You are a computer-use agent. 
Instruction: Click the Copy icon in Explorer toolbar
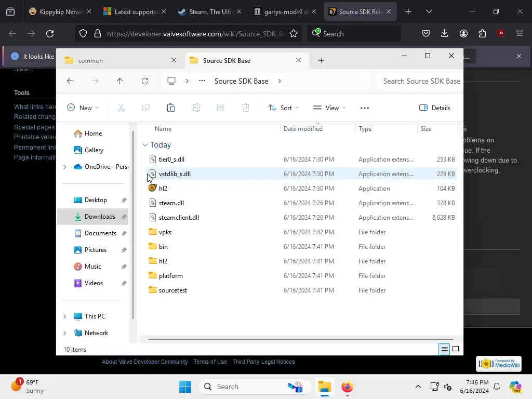click(146, 108)
